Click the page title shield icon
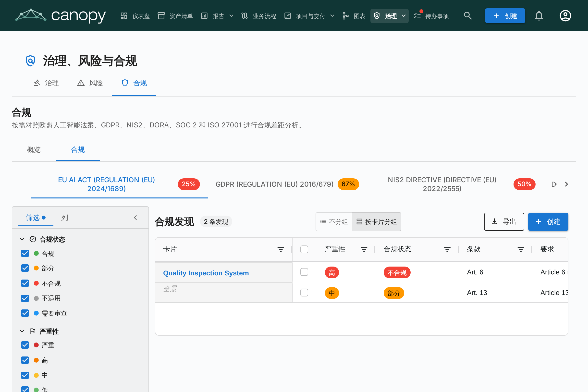Screen dimensions: 588x392 click(x=30, y=61)
